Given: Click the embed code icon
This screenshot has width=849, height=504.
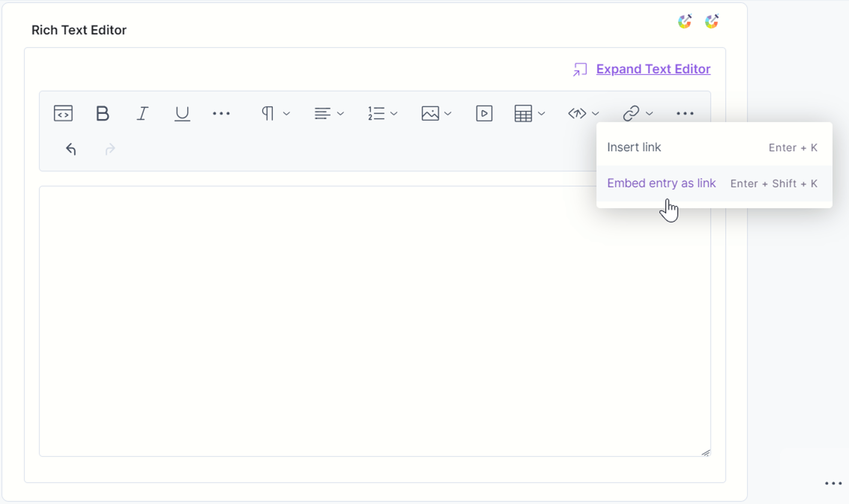Looking at the screenshot, I should pyautogui.click(x=577, y=113).
